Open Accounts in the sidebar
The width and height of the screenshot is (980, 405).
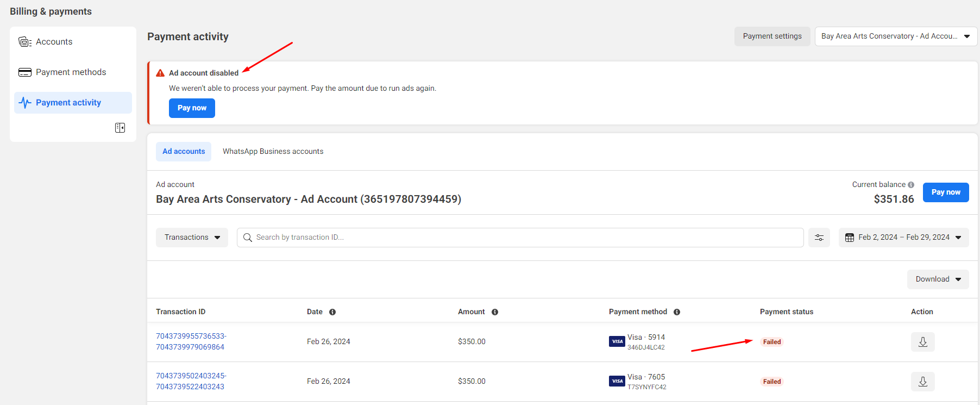[73, 42]
